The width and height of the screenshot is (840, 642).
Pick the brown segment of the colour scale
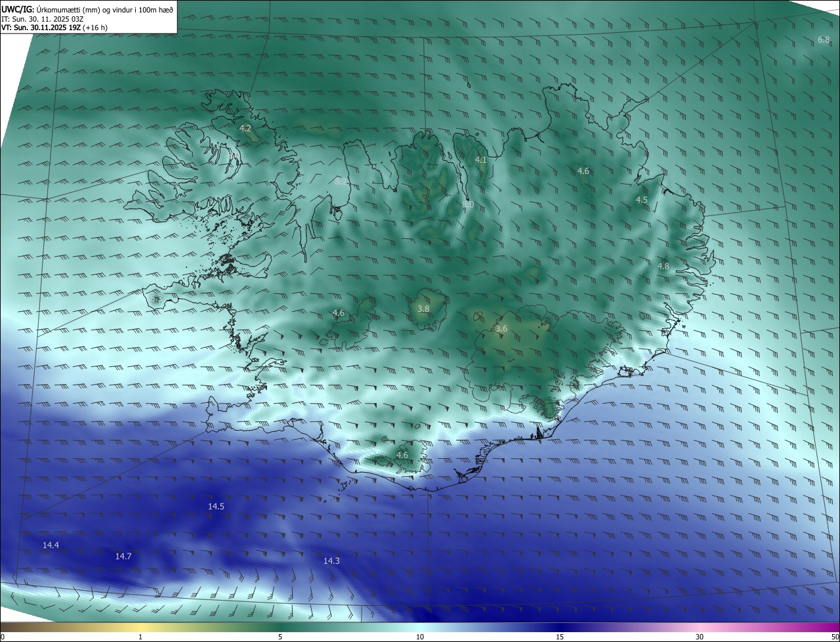pos(26,627)
